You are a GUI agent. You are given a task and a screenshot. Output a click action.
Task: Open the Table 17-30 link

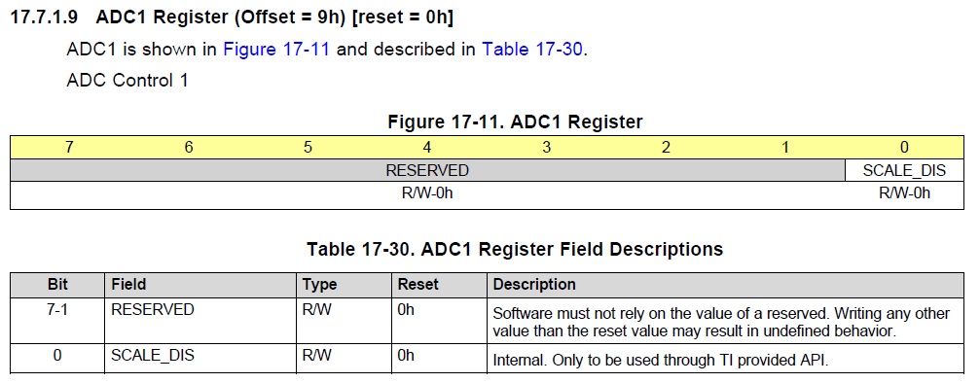pos(532,50)
